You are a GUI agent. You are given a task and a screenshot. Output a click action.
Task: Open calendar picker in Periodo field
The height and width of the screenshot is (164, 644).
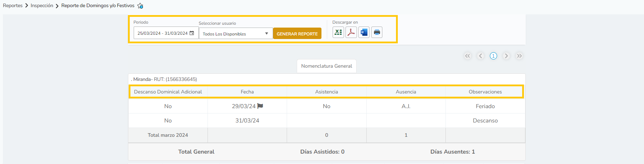tap(192, 33)
